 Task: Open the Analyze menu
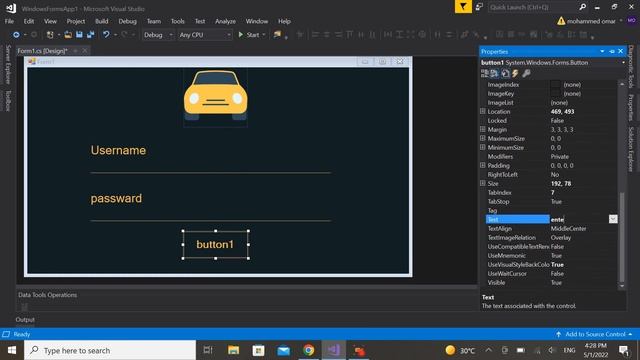tap(225, 21)
